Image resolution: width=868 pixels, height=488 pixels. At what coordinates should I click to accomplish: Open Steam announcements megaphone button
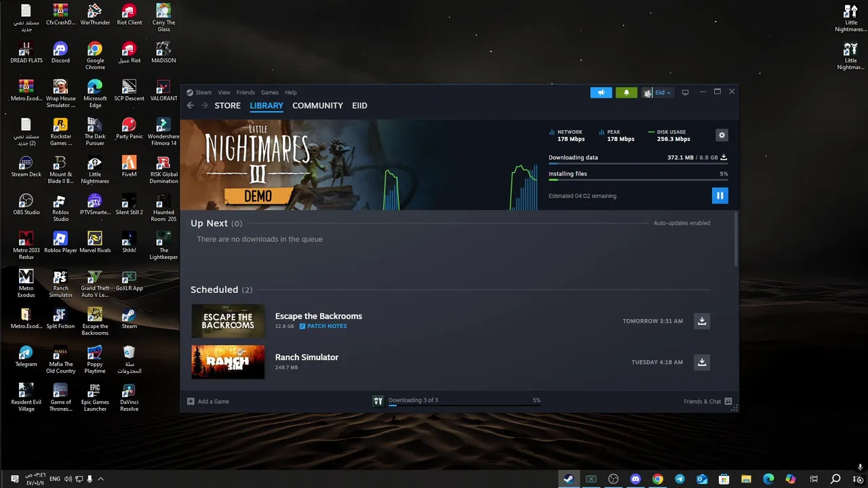[601, 92]
